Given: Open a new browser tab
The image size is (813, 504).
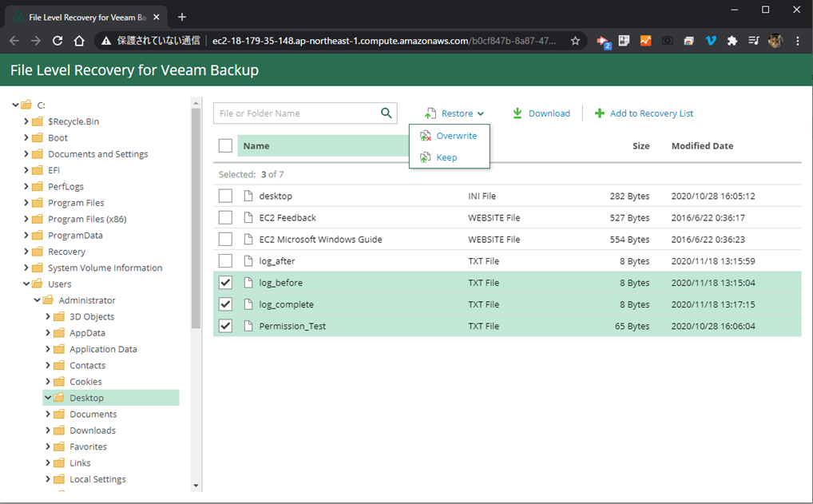Looking at the screenshot, I should pos(182,17).
